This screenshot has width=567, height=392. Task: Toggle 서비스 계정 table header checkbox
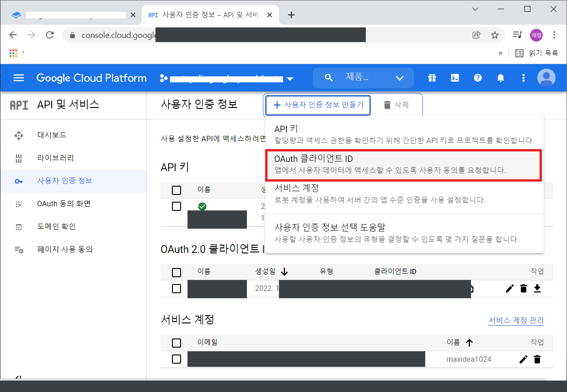(x=177, y=343)
